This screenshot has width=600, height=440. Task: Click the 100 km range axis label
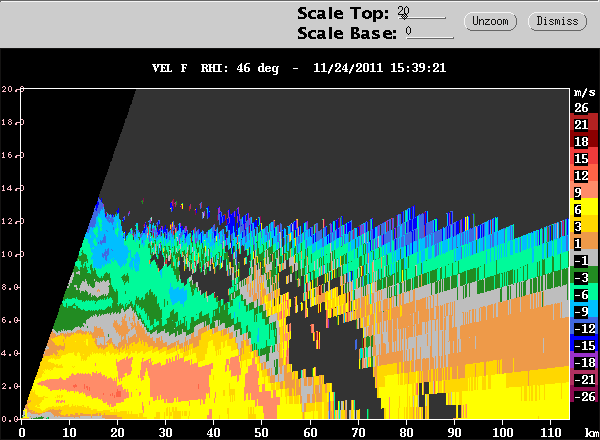point(502,433)
